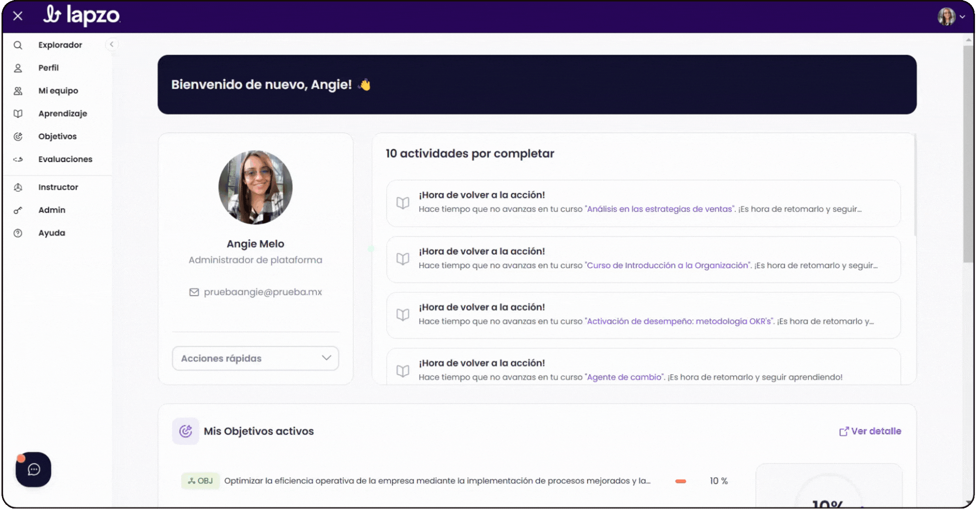Click the Ayuda help icon
This screenshot has height=509, width=980.
pos(18,233)
